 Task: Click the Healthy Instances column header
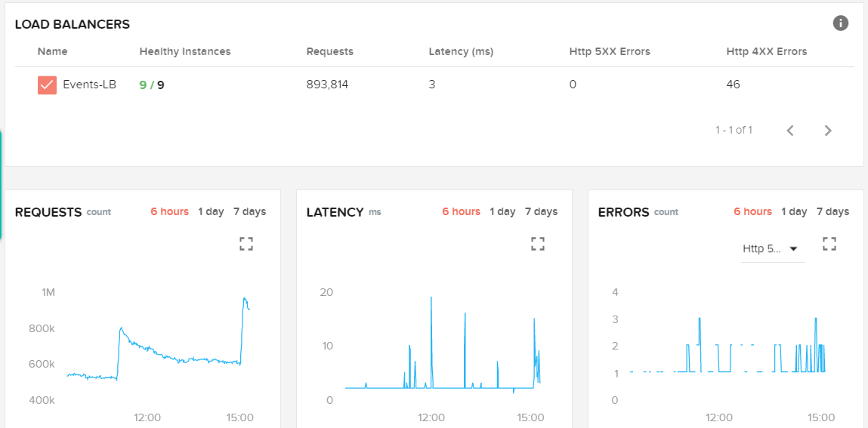(185, 51)
